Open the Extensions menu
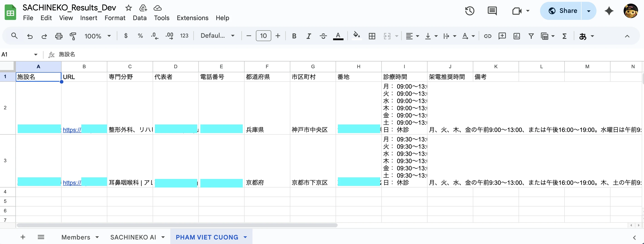 click(x=192, y=18)
